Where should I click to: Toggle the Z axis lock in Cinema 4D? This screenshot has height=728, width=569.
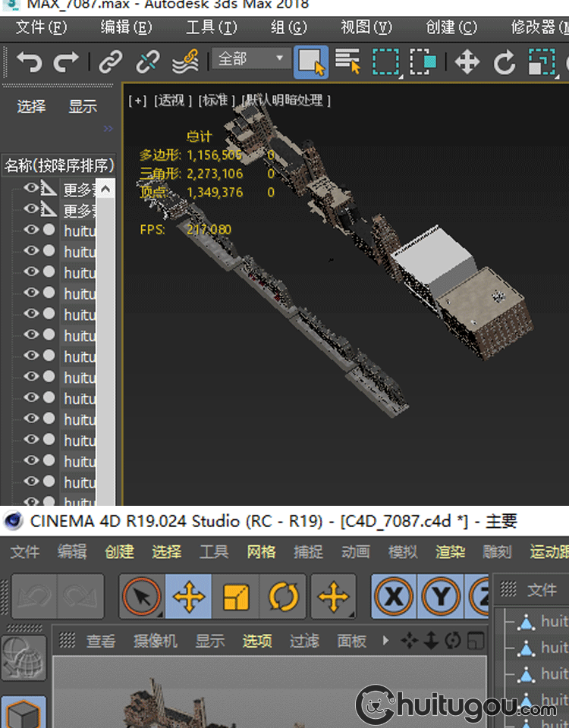pos(477,597)
